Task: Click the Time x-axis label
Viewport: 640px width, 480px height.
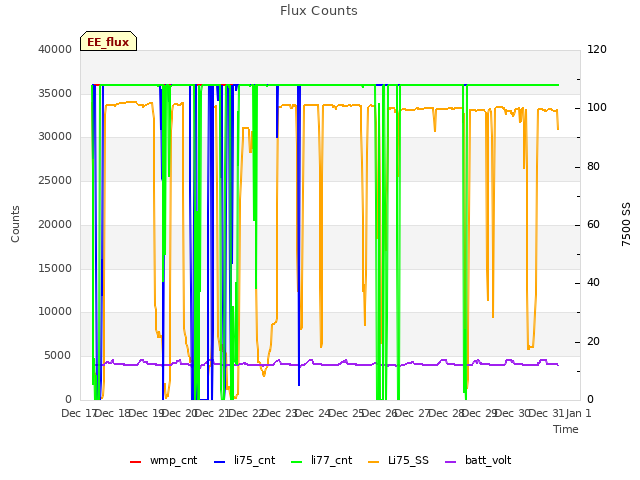Action: coord(566,429)
